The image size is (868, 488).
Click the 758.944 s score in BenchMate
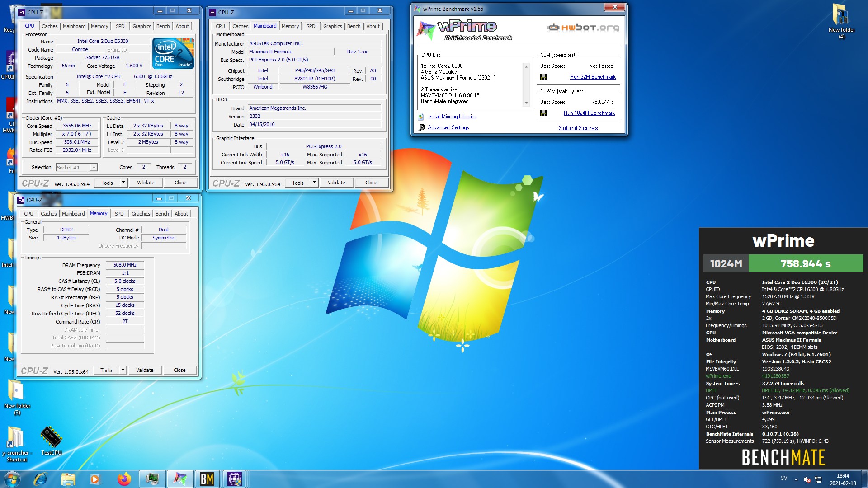tap(806, 263)
